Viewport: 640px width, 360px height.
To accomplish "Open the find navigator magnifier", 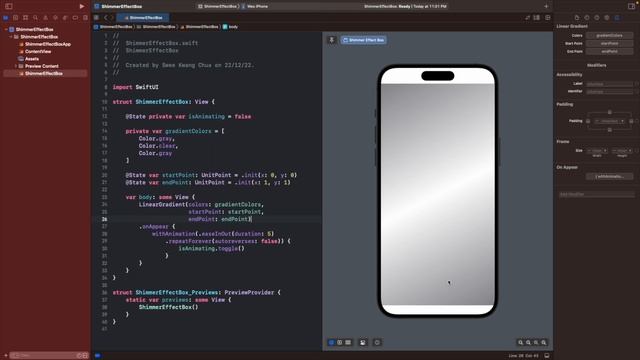I will pyautogui.click(x=36, y=18).
